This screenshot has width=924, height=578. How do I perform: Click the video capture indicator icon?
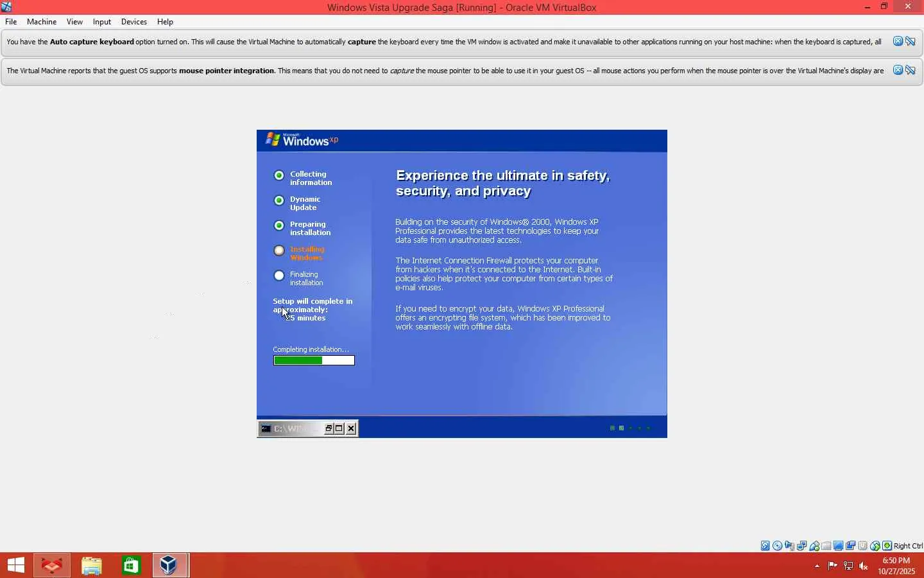(851, 546)
